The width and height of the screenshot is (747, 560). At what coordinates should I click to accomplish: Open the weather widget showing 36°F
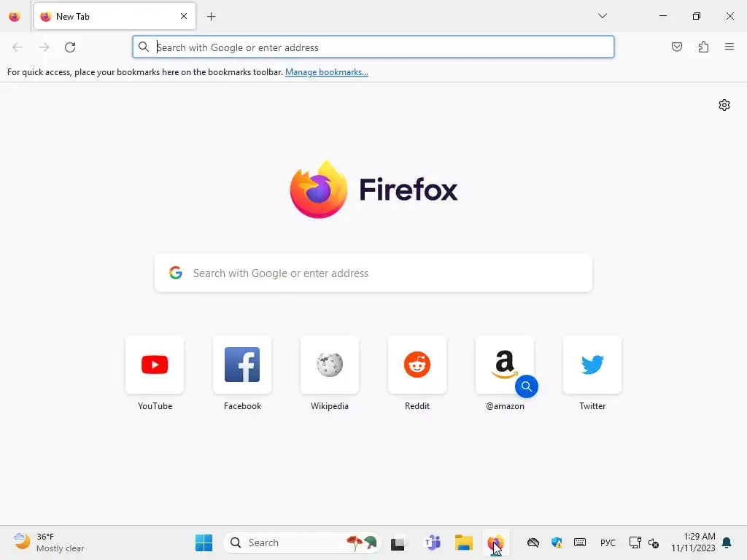pos(49,542)
